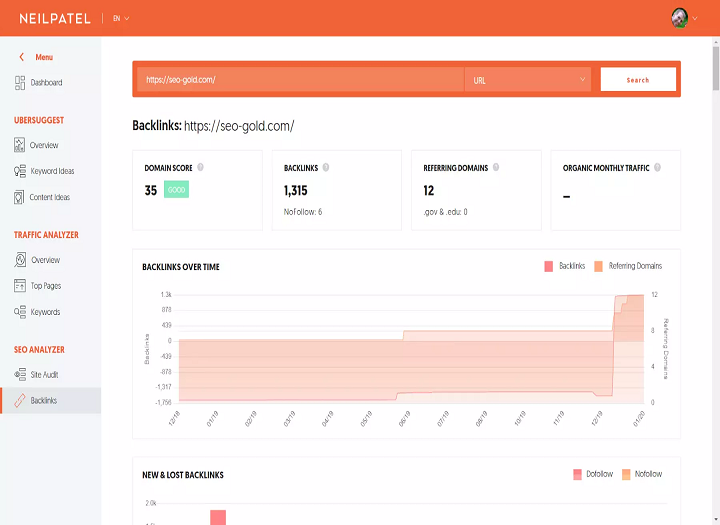Click Ubersuggest Overview chart icon
This screenshot has width=720, height=525.
coord(19,145)
